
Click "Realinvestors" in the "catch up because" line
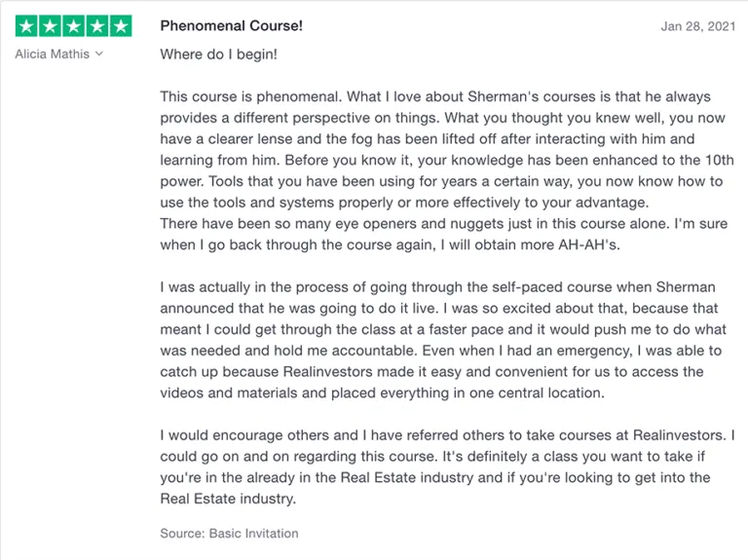(327, 372)
